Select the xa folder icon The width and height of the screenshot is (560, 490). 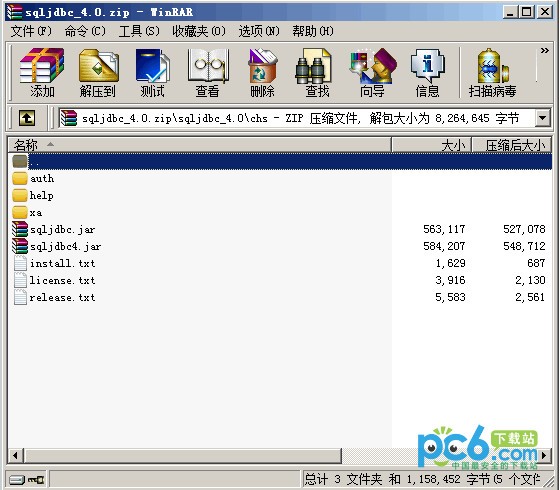coord(20,212)
